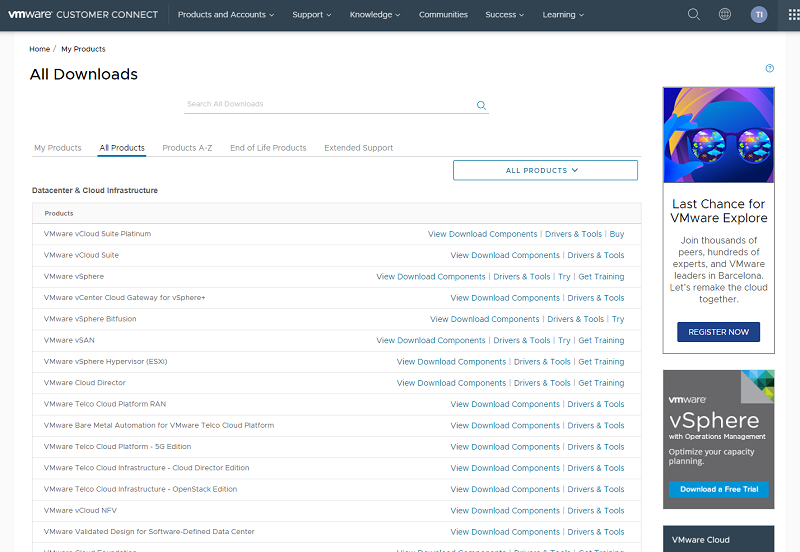
Task: Open Drivers & Tools for VMware vCloud Suite
Action: (596, 255)
